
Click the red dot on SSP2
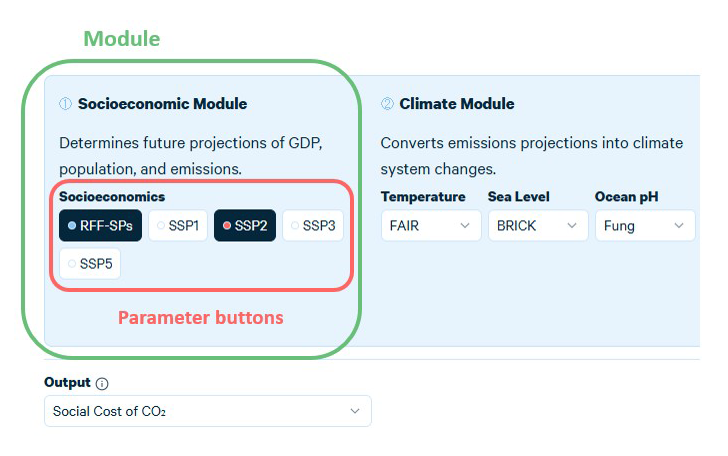pyautogui.click(x=227, y=226)
